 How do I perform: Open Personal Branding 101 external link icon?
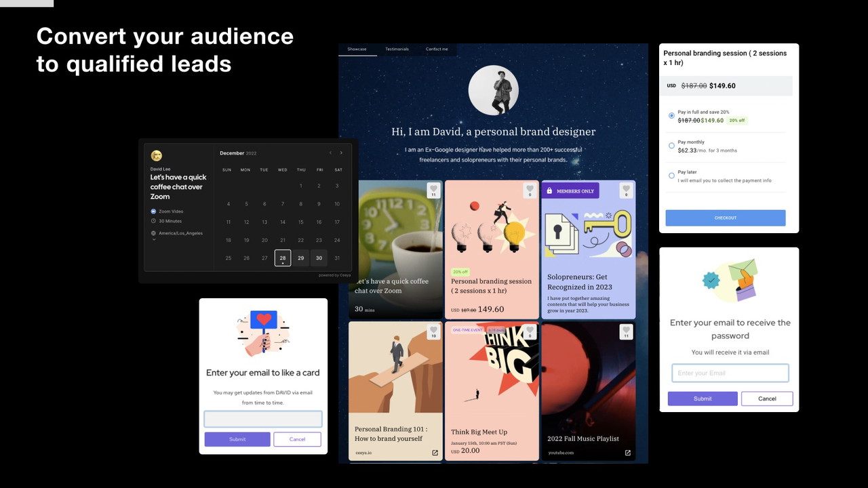pos(435,453)
